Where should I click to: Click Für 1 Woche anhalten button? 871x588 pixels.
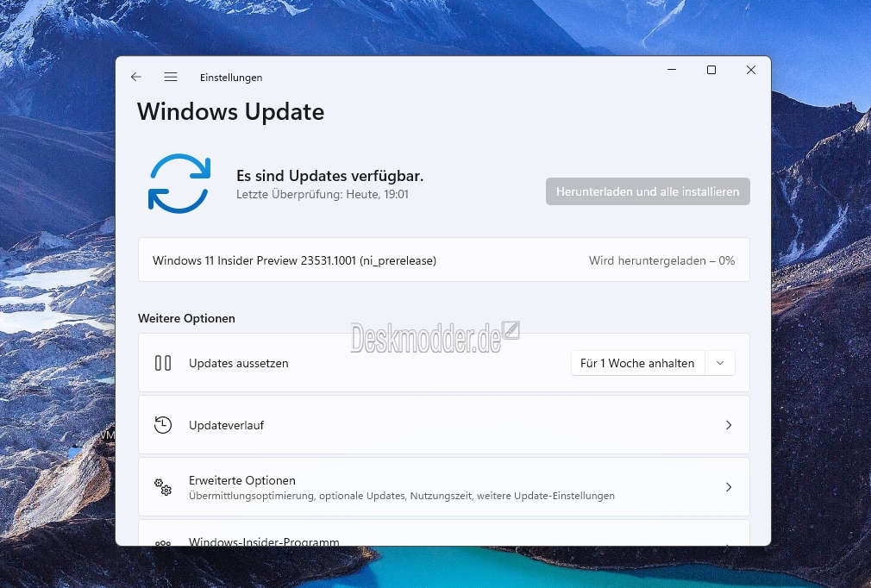point(637,363)
